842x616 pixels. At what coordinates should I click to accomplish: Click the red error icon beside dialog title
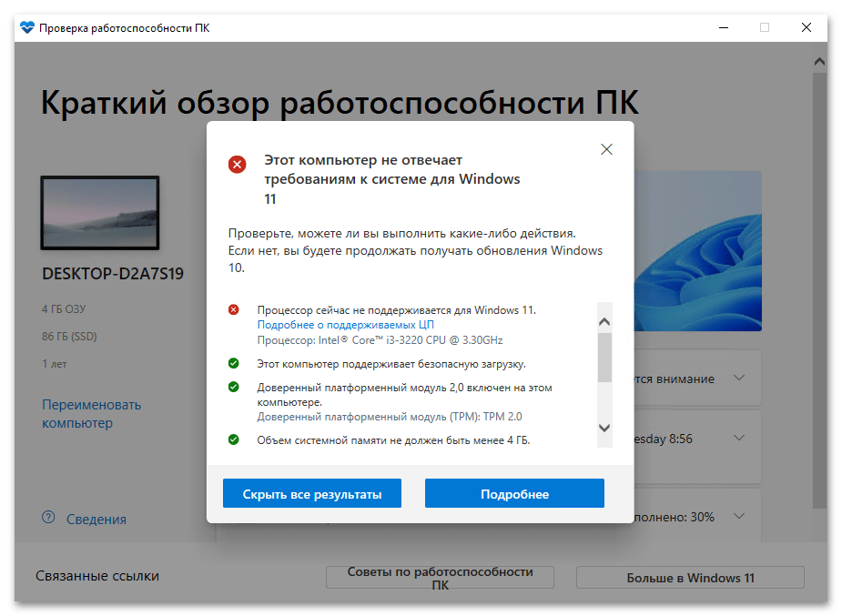click(238, 164)
